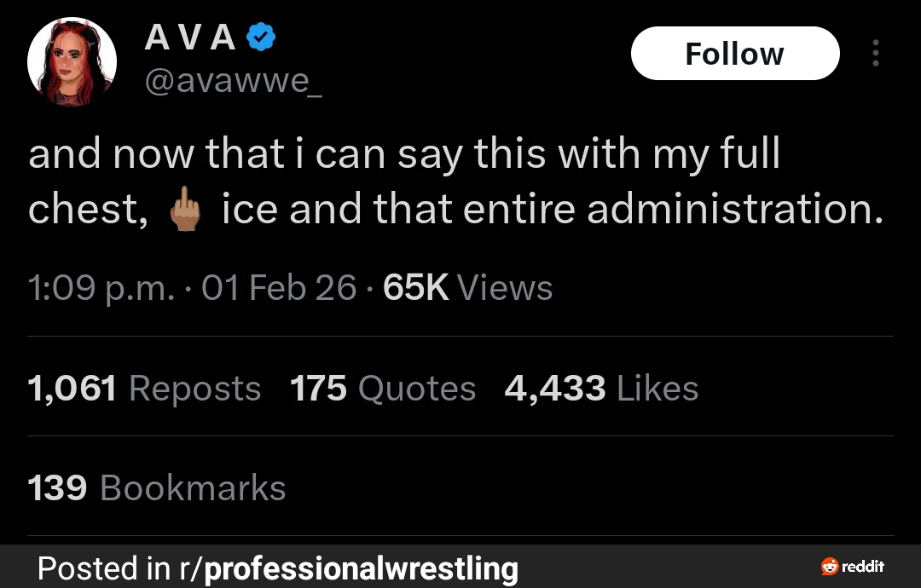
Task: Open AVA's profile picture avatar
Action: (72, 62)
